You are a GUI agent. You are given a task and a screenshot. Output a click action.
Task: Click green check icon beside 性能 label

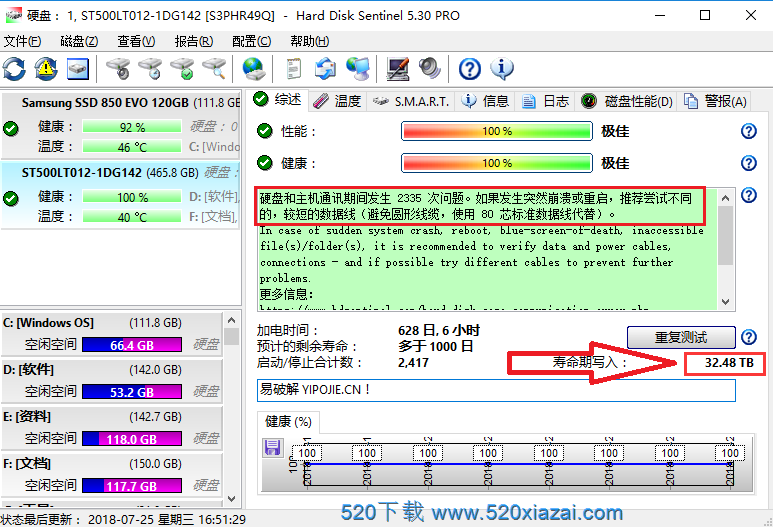[x=265, y=131]
